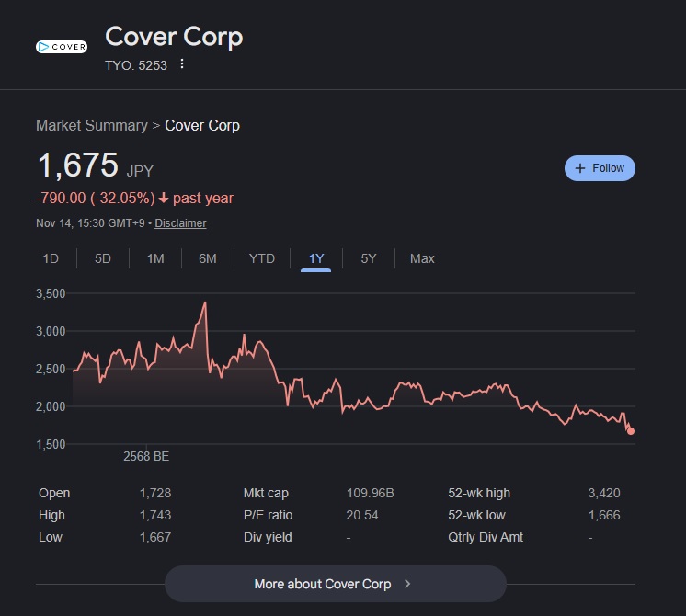Click the Div yield label
This screenshot has height=616, width=686.
pyautogui.click(x=268, y=537)
